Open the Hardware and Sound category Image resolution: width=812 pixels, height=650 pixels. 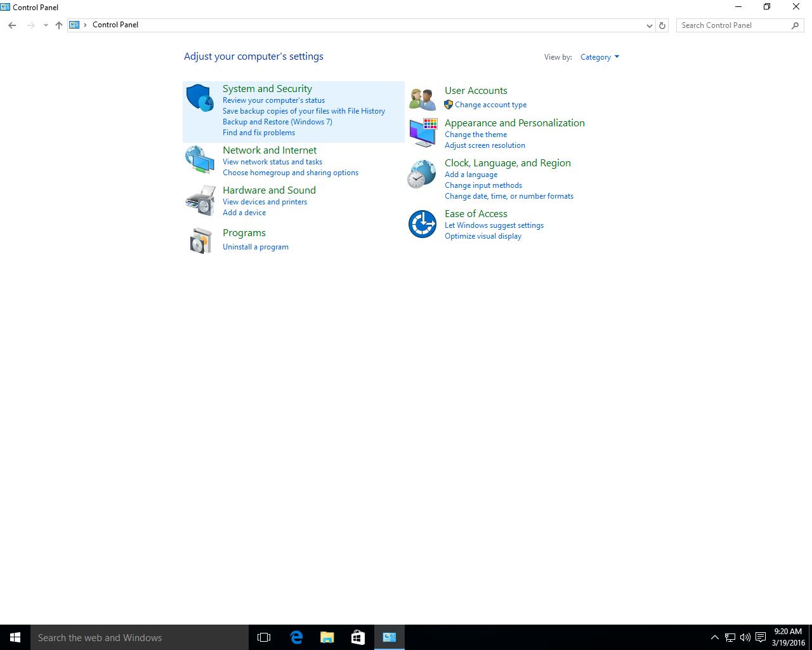point(269,190)
